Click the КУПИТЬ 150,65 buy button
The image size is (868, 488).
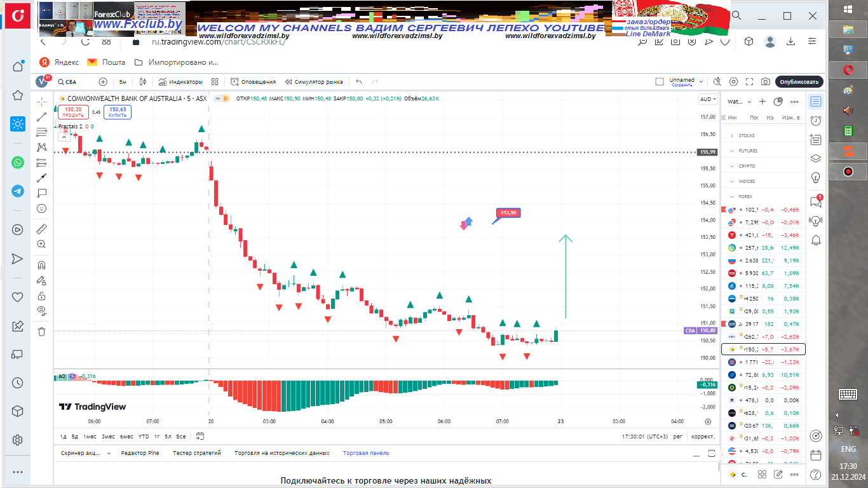coord(118,112)
